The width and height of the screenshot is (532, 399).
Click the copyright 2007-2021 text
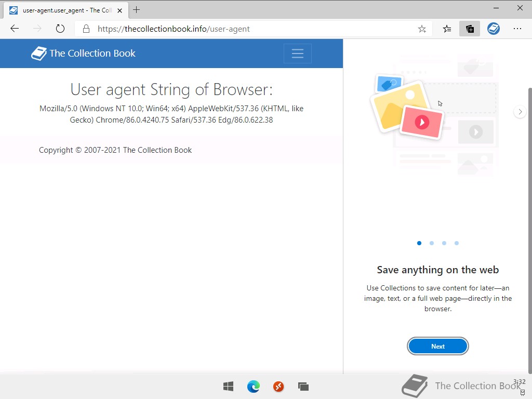click(x=115, y=150)
